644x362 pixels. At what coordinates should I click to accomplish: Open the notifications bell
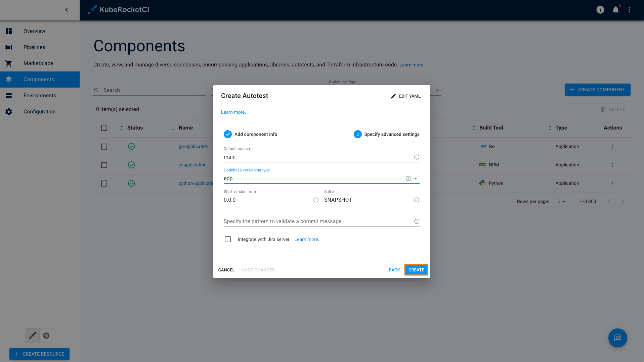click(615, 10)
